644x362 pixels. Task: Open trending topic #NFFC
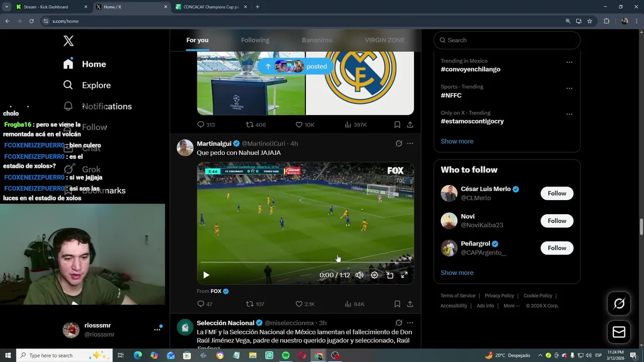point(451,96)
